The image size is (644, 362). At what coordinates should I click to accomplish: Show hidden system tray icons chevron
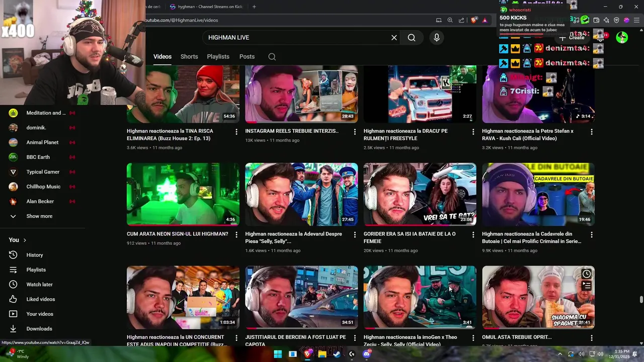(x=560, y=354)
